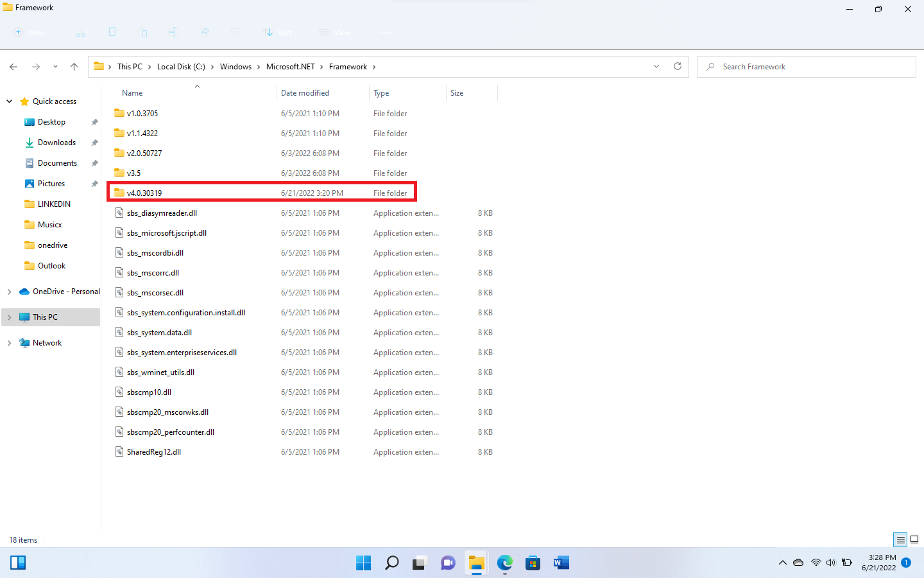Click This PC in address bar

pos(130,67)
